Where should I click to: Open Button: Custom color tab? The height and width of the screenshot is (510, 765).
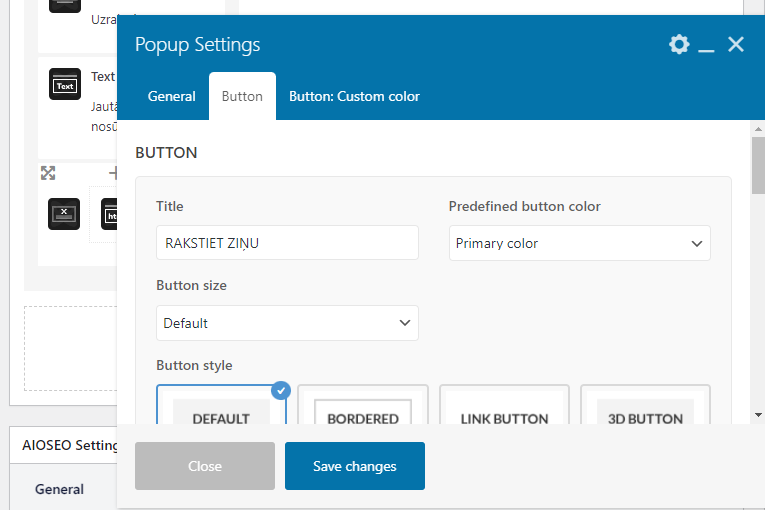(354, 97)
